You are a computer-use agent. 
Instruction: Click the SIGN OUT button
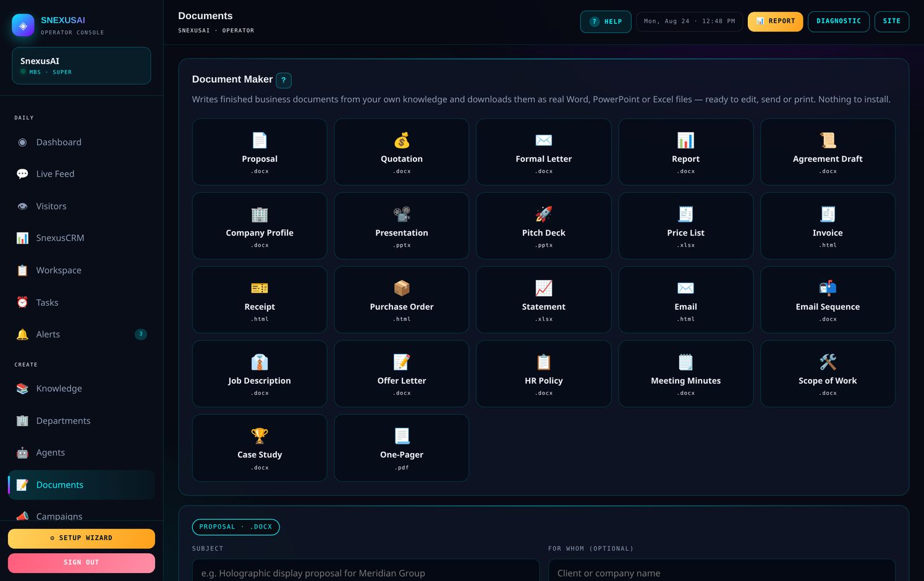(82, 562)
